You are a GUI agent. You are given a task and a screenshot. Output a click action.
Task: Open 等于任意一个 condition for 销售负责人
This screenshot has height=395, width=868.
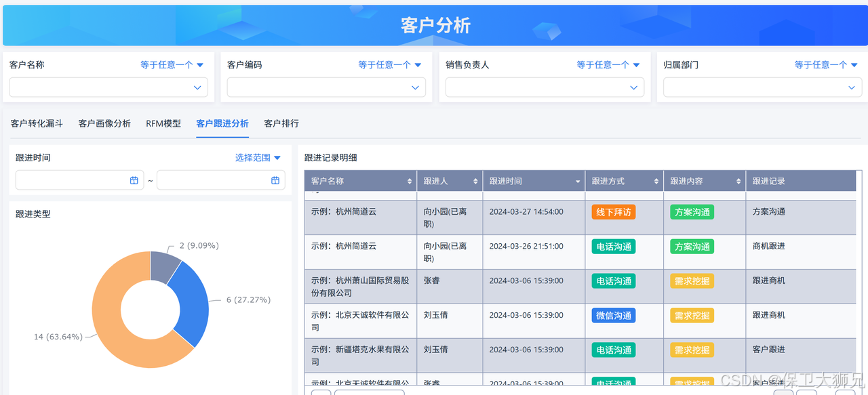608,65
